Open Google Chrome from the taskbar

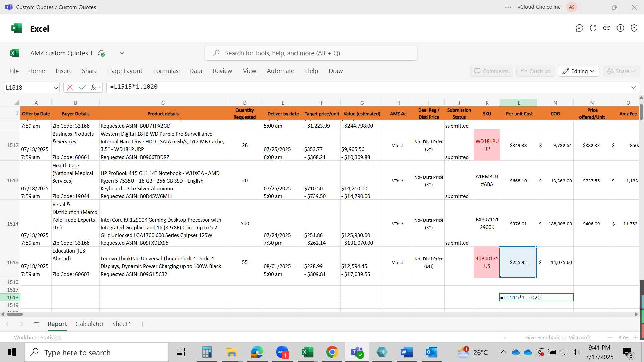coord(332,352)
